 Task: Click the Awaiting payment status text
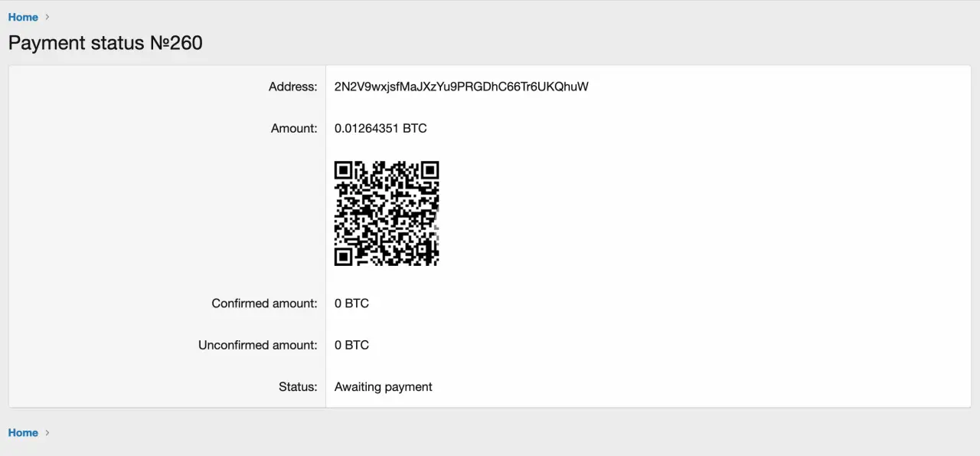tap(384, 387)
